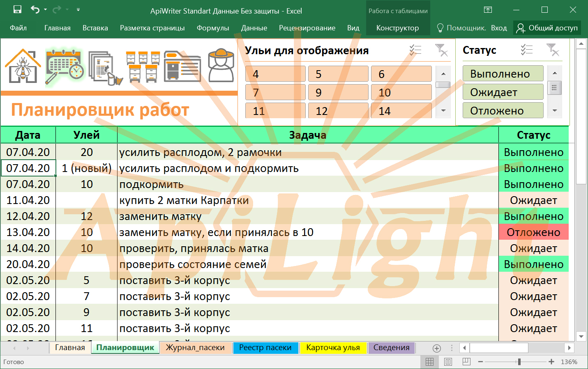Clear the hive slicer filter
The height and width of the screenshot is (369, 588).
pos(441,50)
